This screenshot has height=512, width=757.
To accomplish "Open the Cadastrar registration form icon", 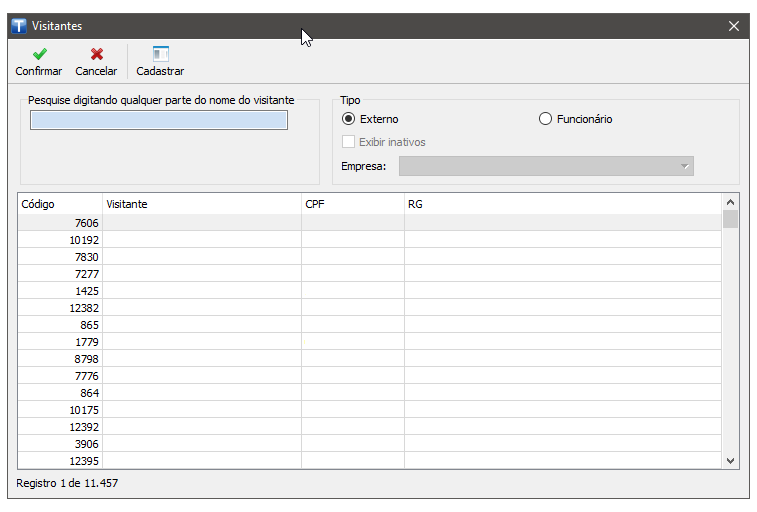I will click(160, 55).
